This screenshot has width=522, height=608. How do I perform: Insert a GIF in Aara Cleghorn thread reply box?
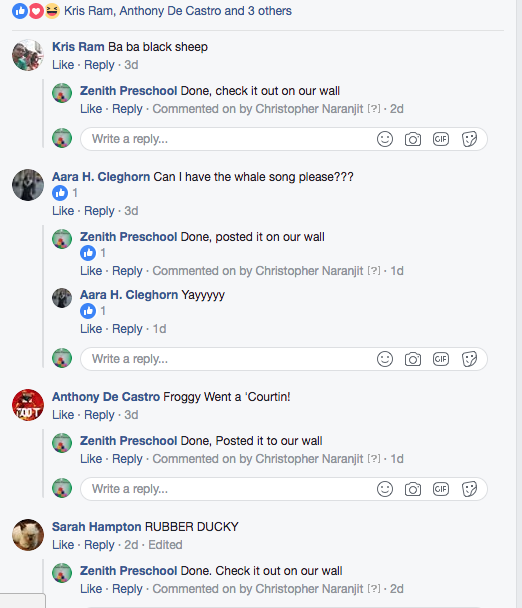pos(441,359)
